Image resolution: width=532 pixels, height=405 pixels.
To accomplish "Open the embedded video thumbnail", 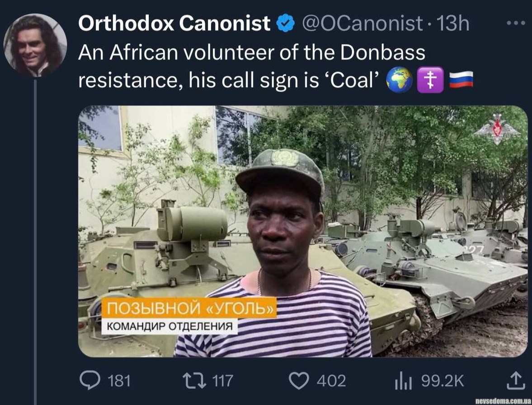I will 303,231.
